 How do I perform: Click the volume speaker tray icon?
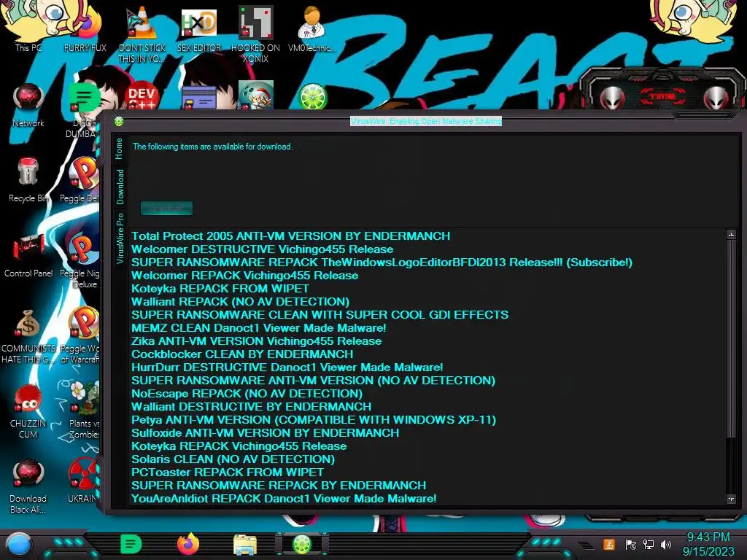pos(666,544)
